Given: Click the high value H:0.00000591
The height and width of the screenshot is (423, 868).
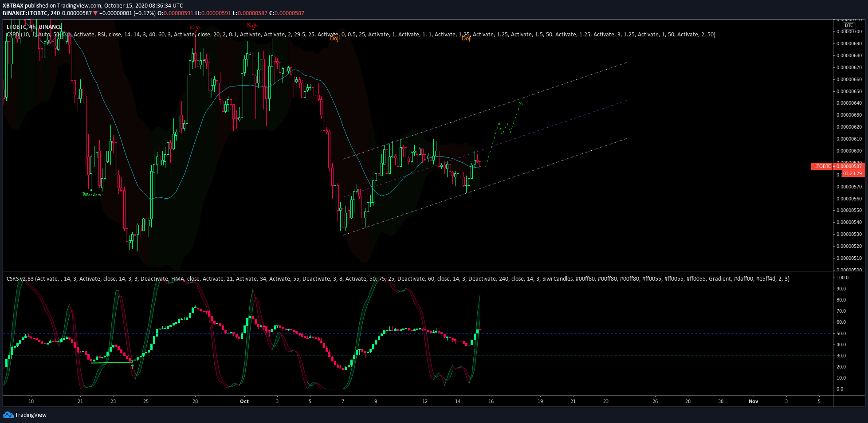Looking at the screenshot, I should [x=213, y=13].
